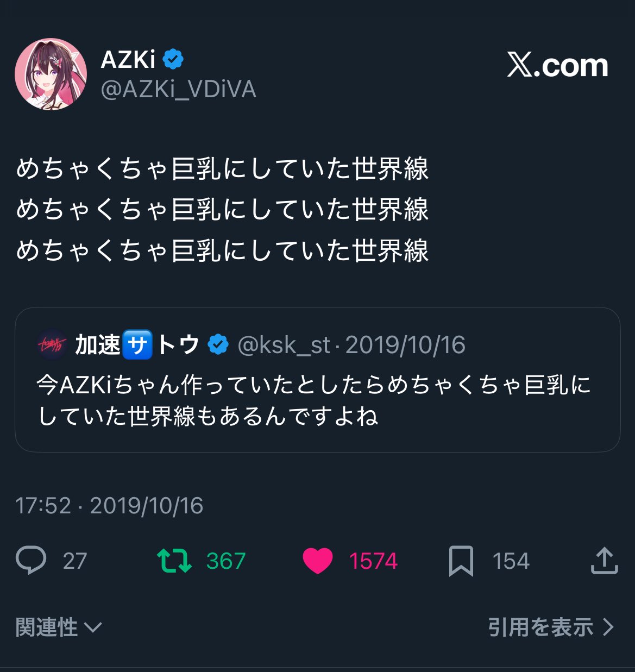Open the small avatar of 加速サトウ

(x=52, y=344)
